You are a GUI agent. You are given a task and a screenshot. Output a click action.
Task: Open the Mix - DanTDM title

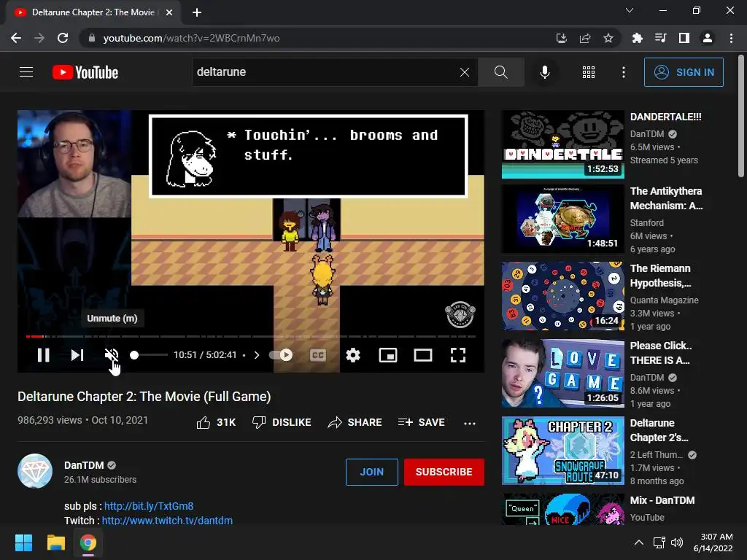coord(662,500)
